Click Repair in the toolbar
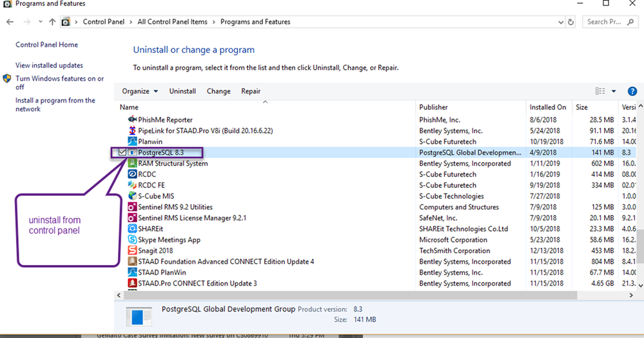The image size is (644, 338). (251, 92)
